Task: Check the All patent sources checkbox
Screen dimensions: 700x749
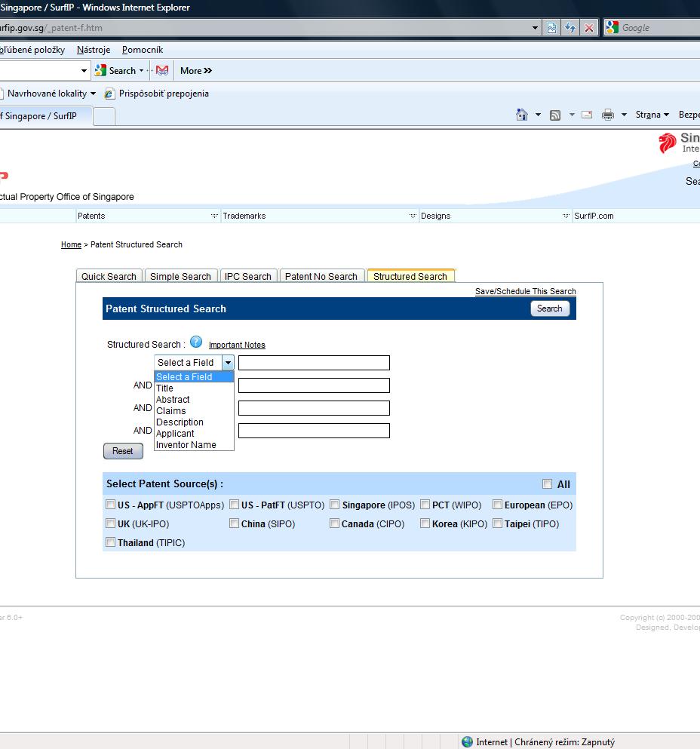Action: [x=547, y=484]
